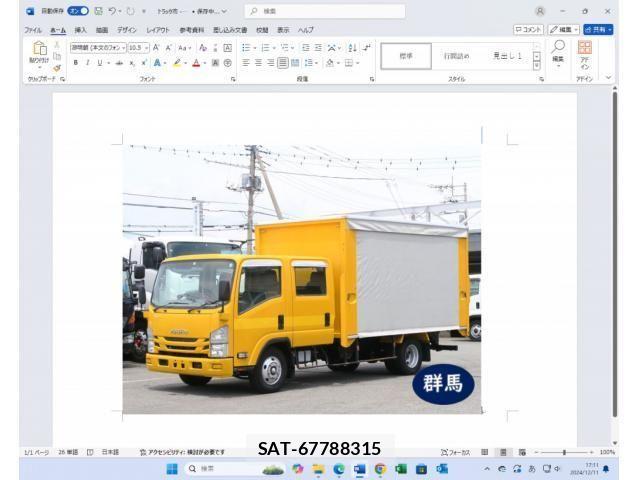This screenshot has width=640, height=480.
Task: Toggle Subscript formatting
Action: pyautogui.click(x=131, y=63)
